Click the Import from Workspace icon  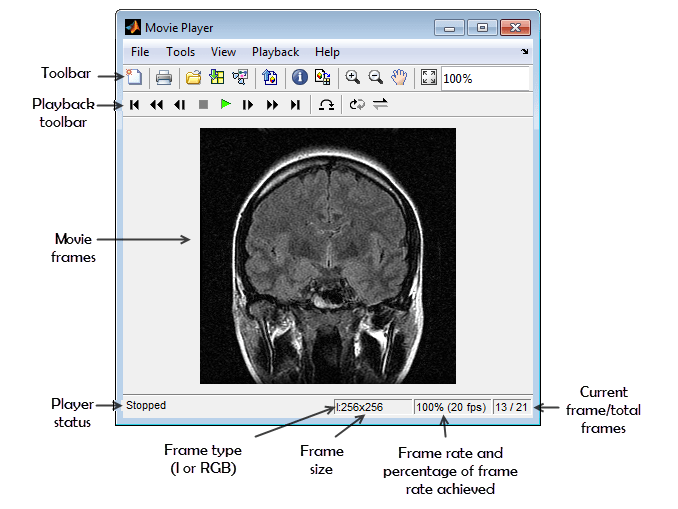(217, 77)
